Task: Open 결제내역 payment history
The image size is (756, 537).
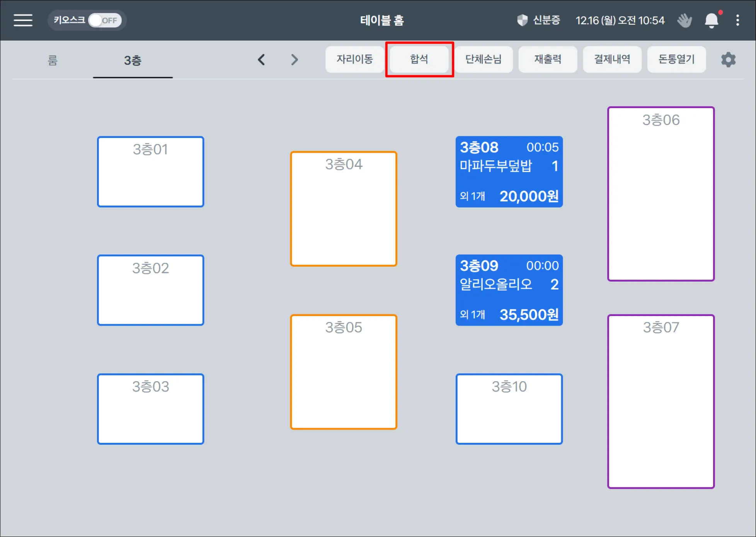Action: (x=612, y=59)
